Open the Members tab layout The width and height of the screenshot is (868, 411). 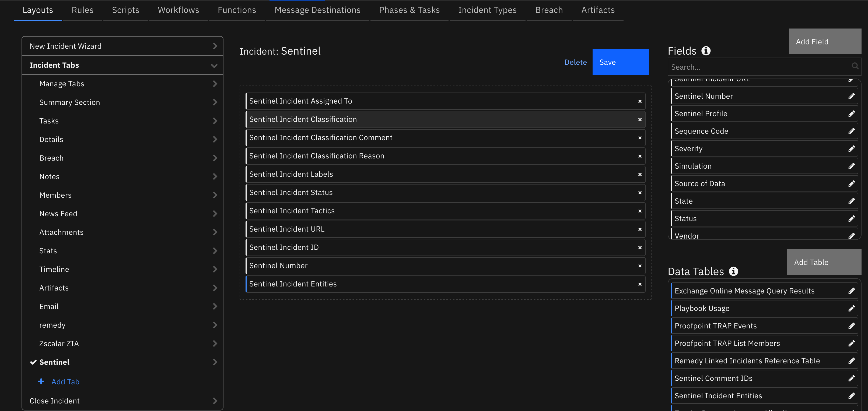click(x=122, y=195)
